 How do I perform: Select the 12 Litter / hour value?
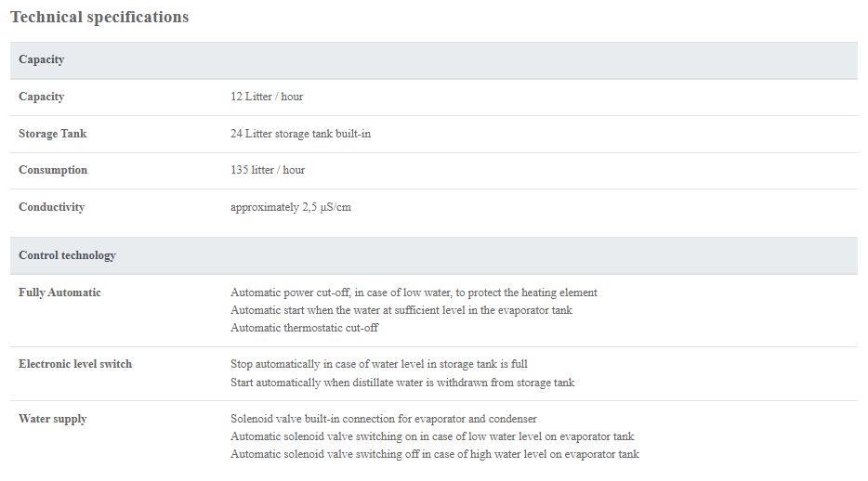point(267,97)
